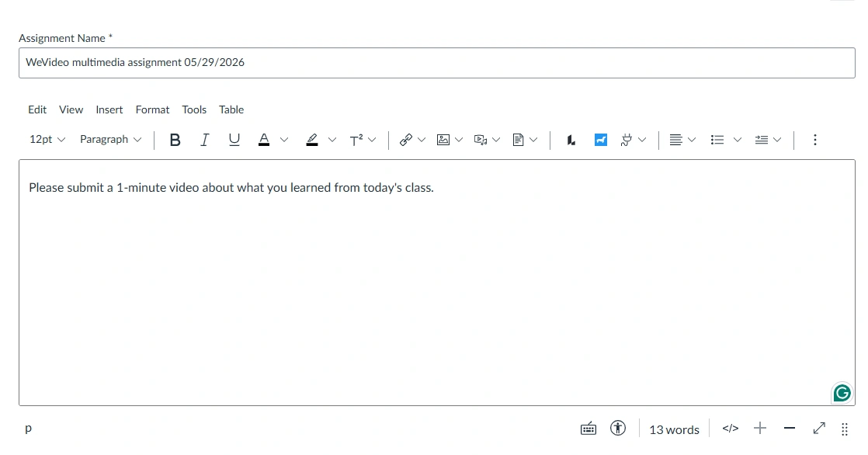The height and width of the screenshot is (455, 868).
Task: Click the plus icon in status bar
Action: (x=760, y=429)
